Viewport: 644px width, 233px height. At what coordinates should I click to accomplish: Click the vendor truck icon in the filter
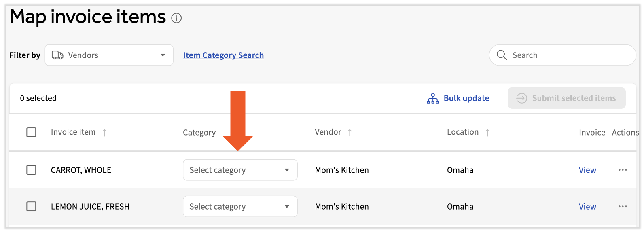(57, 55)
